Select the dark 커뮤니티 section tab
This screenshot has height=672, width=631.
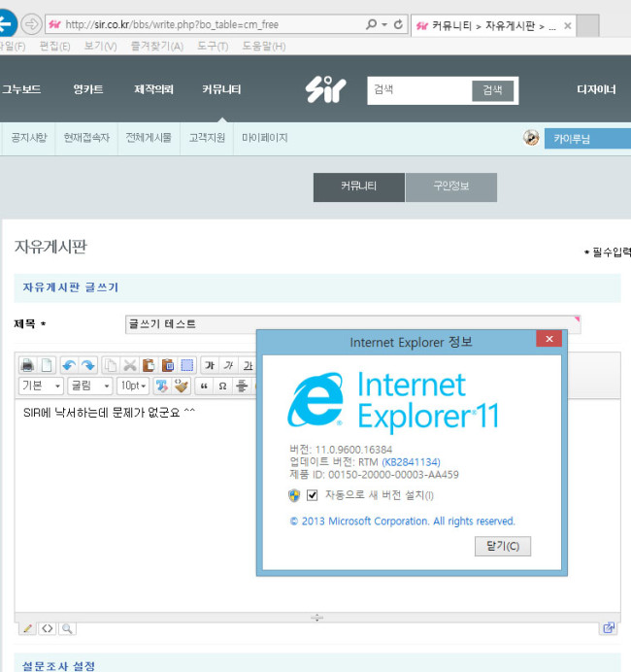coord(359,186)
